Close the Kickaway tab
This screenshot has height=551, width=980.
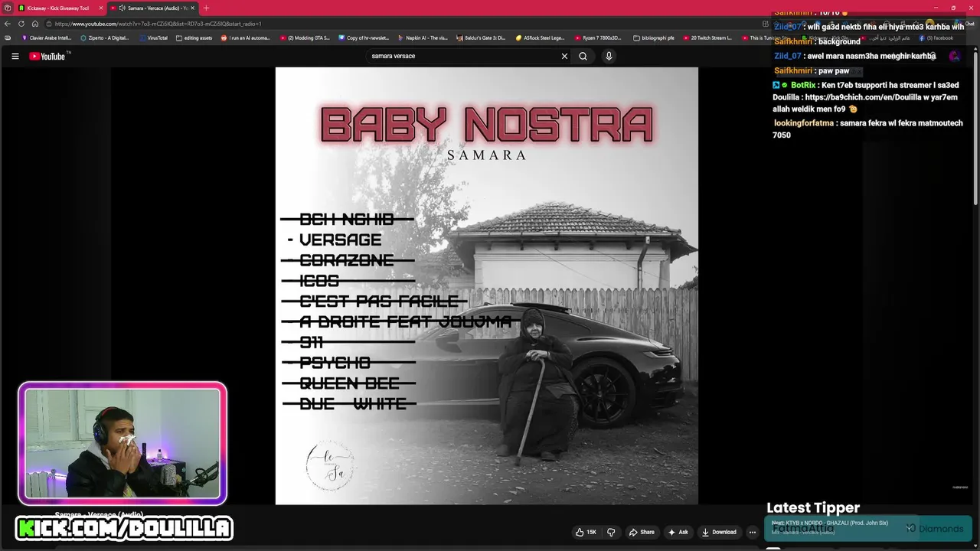point(100,8)
